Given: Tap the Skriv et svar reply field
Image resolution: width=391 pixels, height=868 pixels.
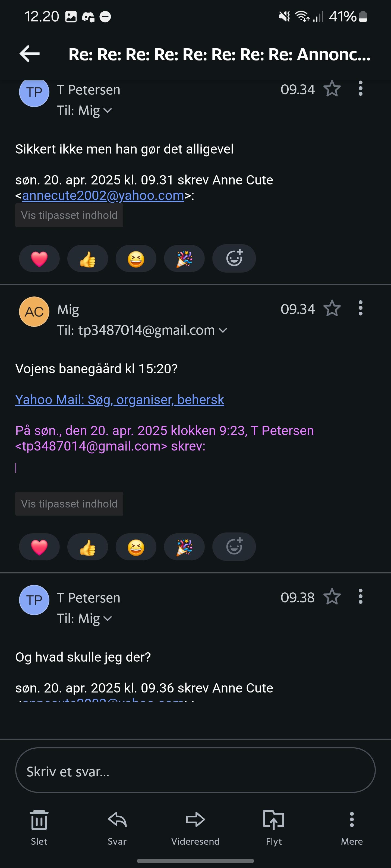Looking at the screenshot, I should point(195,771).
